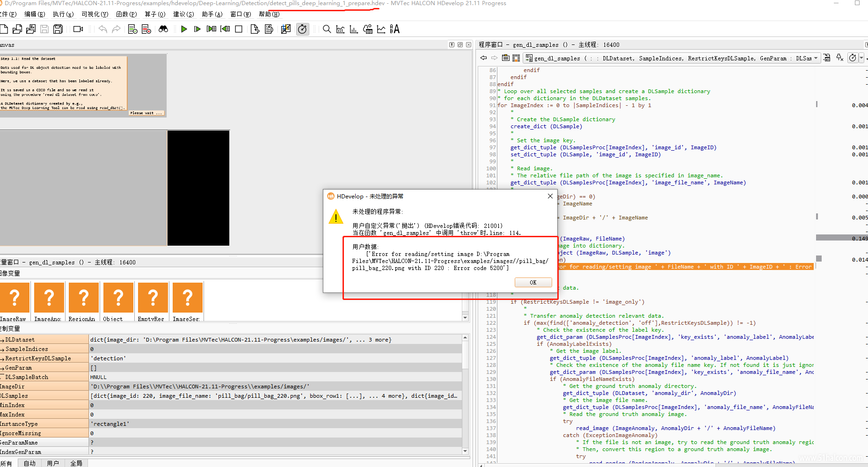Open example programs browser icon
Image resolution: width=868 pixels, height=467 pixels.
(x=31, y=29)
